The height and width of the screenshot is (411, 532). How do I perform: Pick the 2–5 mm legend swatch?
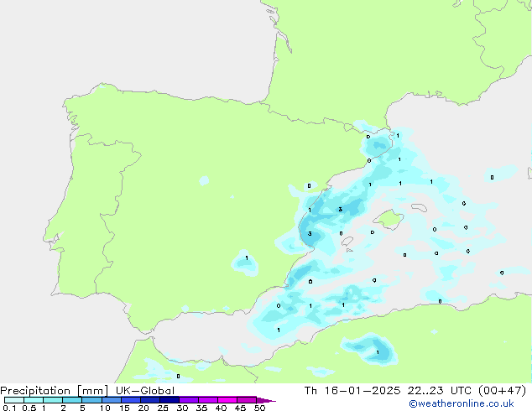click(72, 400)
